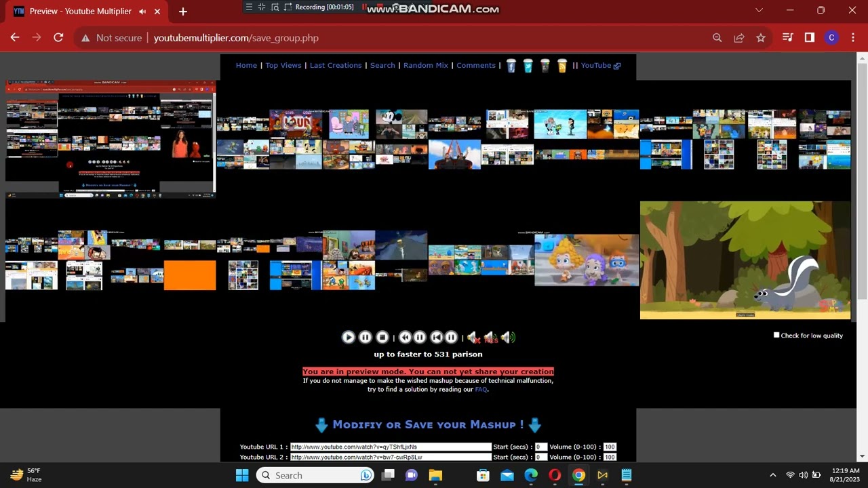Click the large skunk cartoon video

pyautogui.click(x=745, y=260)
